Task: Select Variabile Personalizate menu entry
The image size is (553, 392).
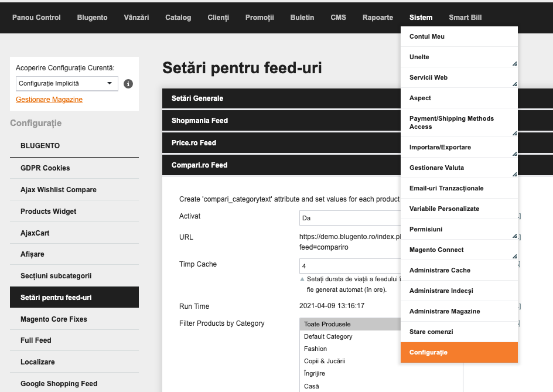Action: click(x=459, y=209)
